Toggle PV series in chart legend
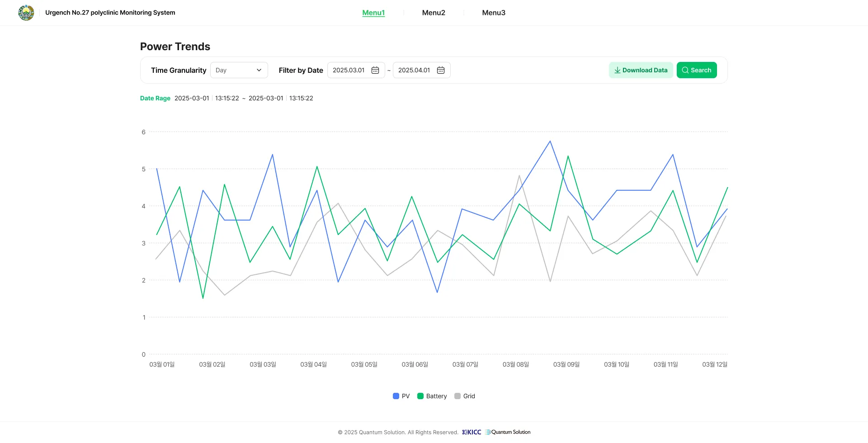This screenshot has width=868, height=443. (x=401, y=396)
